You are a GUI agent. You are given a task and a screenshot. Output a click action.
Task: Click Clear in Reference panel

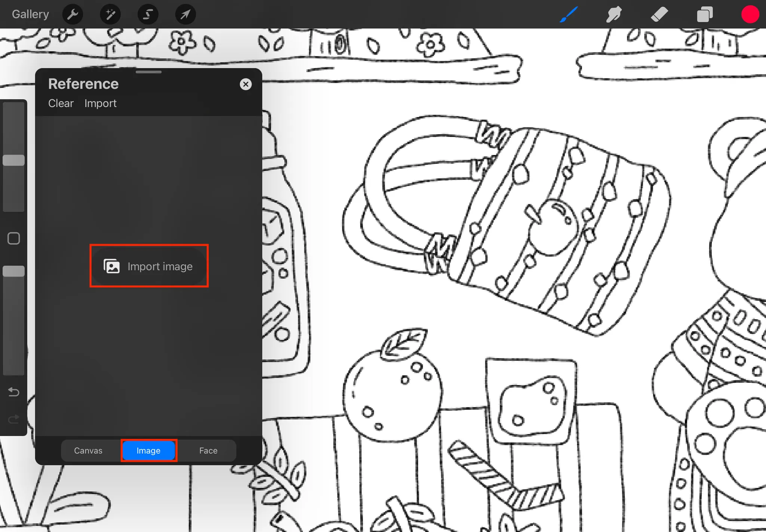tap(61, 103)
